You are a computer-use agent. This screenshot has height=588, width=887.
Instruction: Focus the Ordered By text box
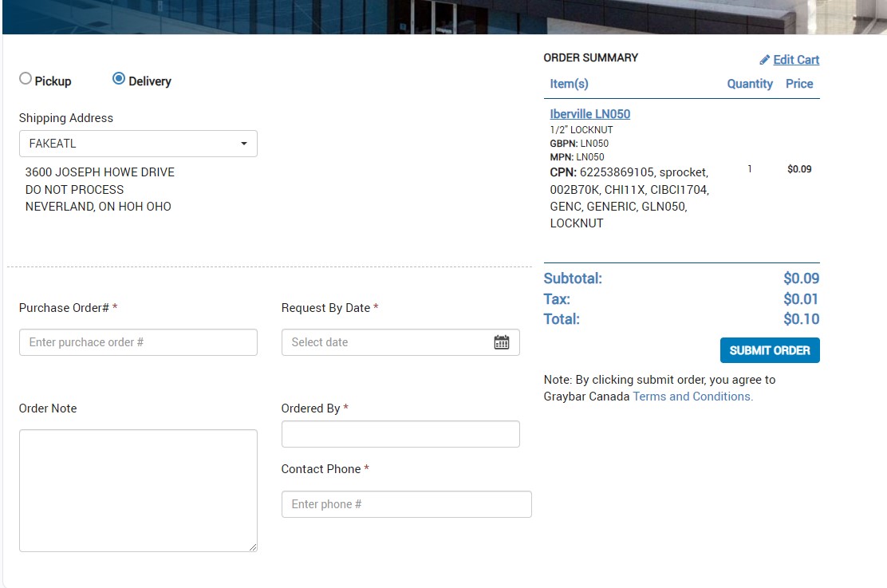pos(400,434)
